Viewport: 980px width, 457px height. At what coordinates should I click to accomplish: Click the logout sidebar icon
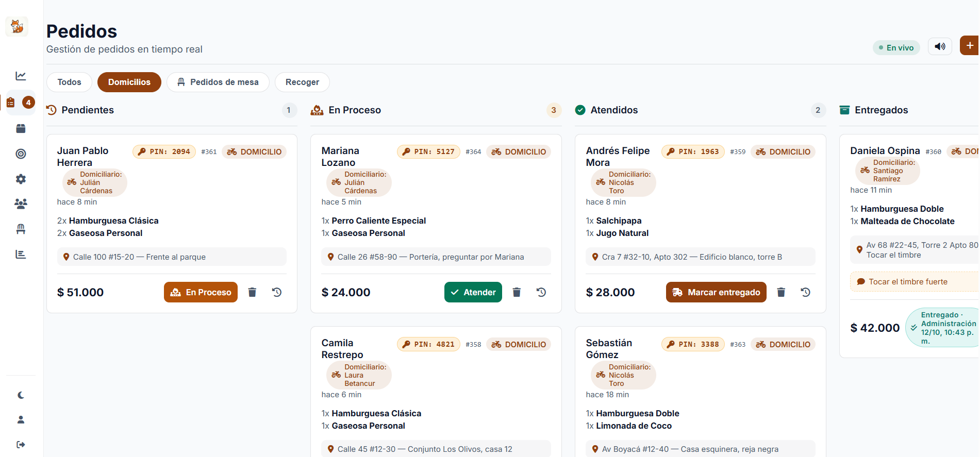(21, 445)
